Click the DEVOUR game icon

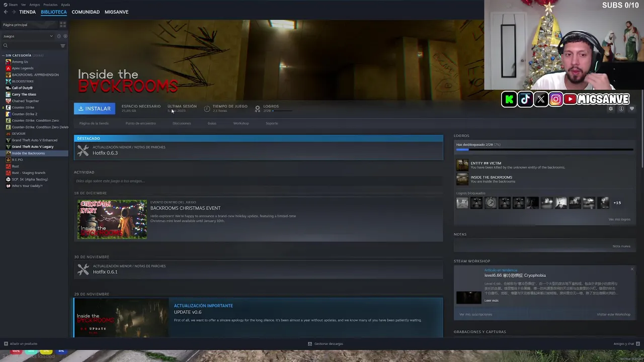(x=8, y=134)
